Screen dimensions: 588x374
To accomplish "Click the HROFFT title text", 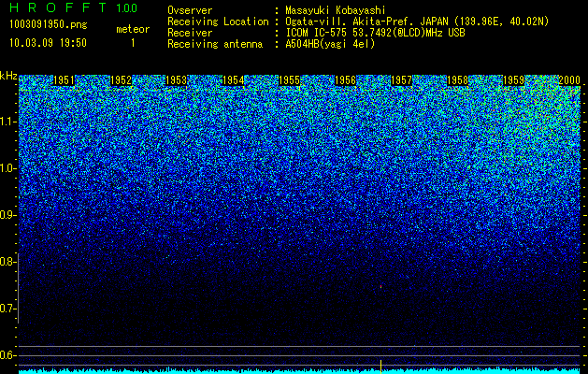I will click(x=58, y=7).
